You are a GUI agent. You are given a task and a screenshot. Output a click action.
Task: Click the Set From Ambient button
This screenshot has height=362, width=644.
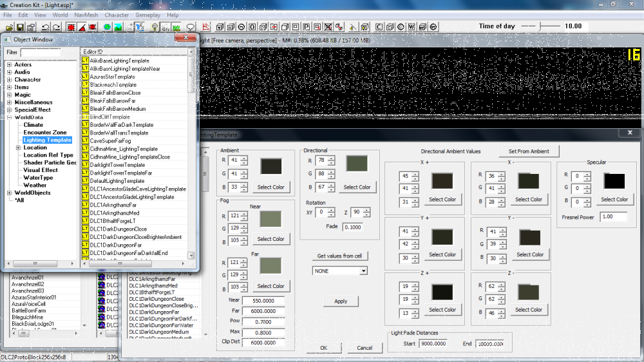pyautogui.click(x=529, y=151)
